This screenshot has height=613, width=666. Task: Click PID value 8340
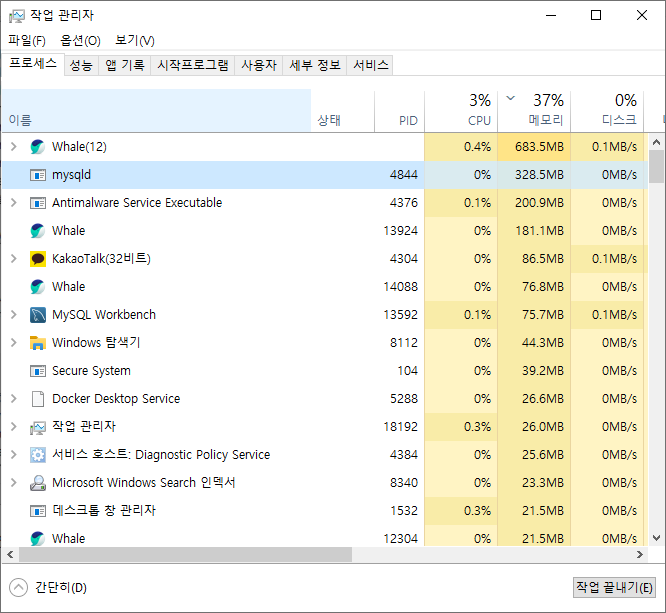[x=404, y=483]
